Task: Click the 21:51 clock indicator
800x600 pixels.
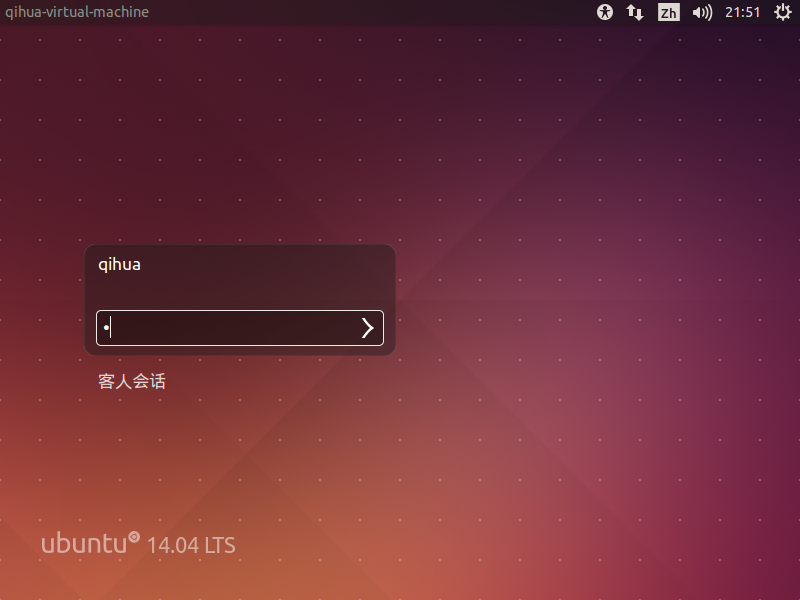Action: (x=742, y=12)
